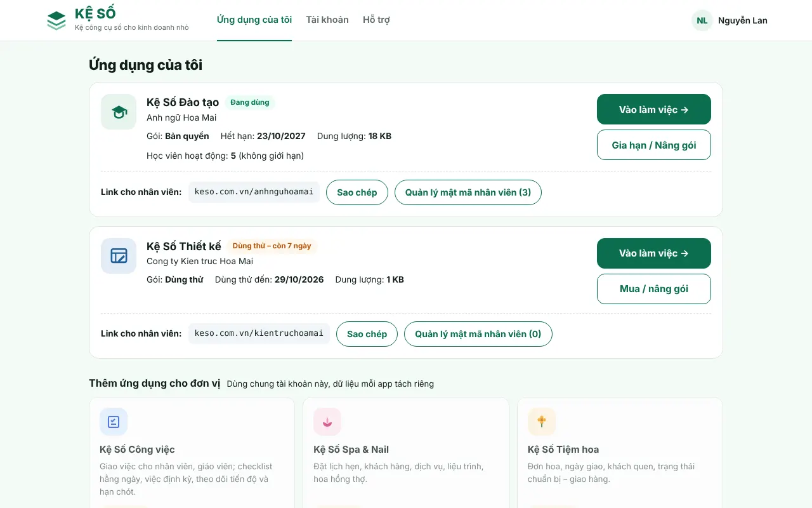
Task: Copy the kientruchoamai staff link with Sao chép
Action: point(367,334)
